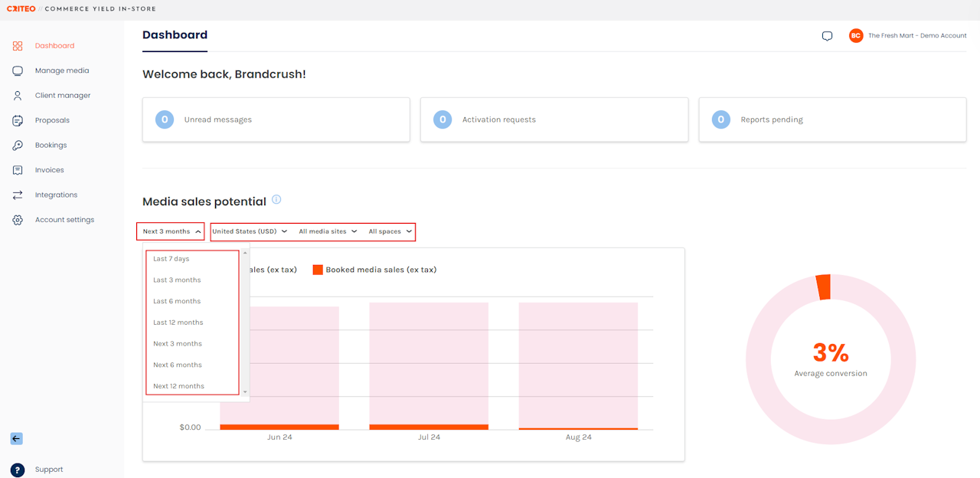The image size is (980, 478).
Task: Click the Booked media sales legend swatch
Action: pyautogui.click(x=318, y=270)
